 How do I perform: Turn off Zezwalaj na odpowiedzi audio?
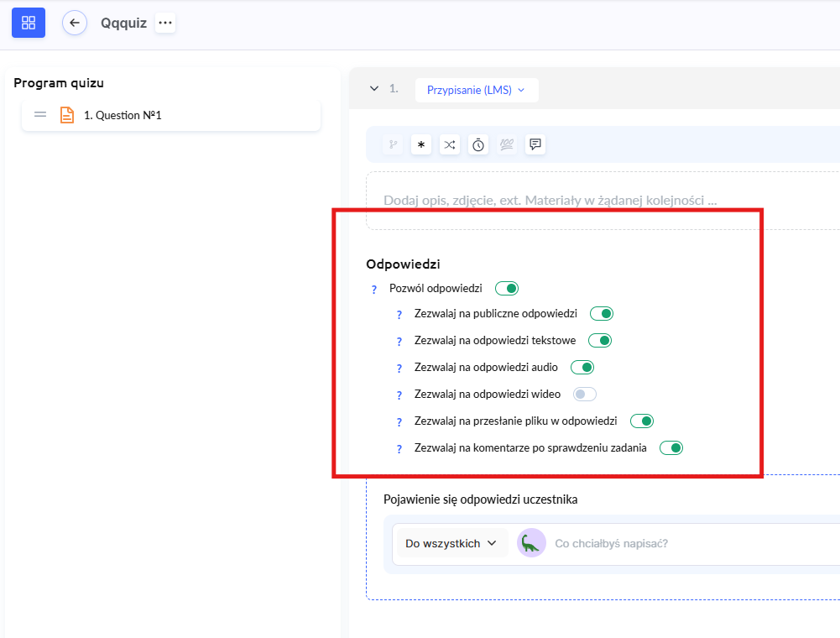click(x=582, y=367)
